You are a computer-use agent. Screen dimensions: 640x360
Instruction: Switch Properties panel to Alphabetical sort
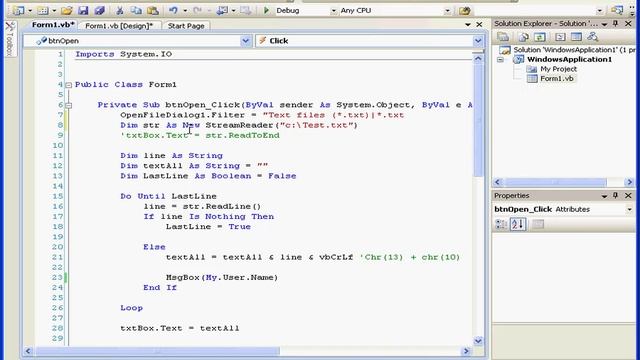pyautogui.click(x=518, y=224)
